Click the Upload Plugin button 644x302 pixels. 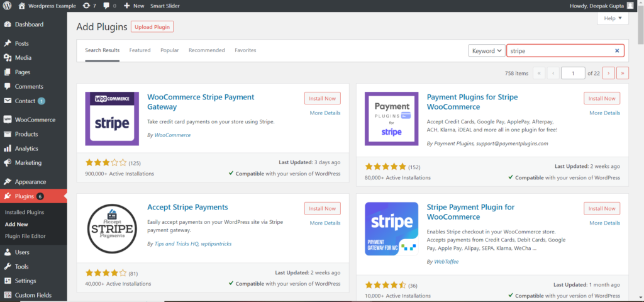coord(152,26)
